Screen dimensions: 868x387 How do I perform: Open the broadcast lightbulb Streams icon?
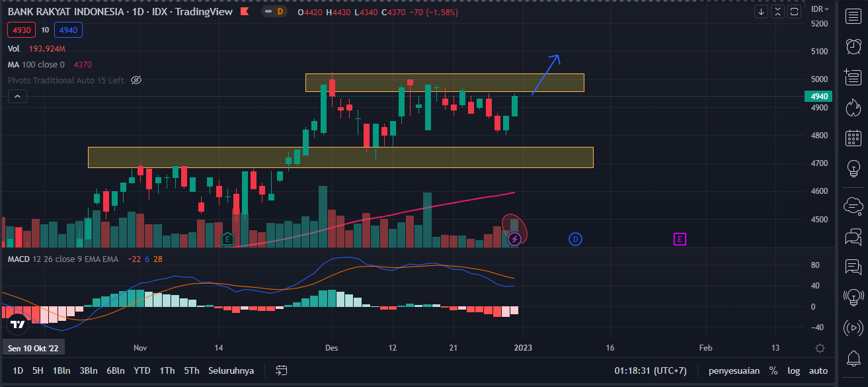pyautogui.click(x=853, y=297)
